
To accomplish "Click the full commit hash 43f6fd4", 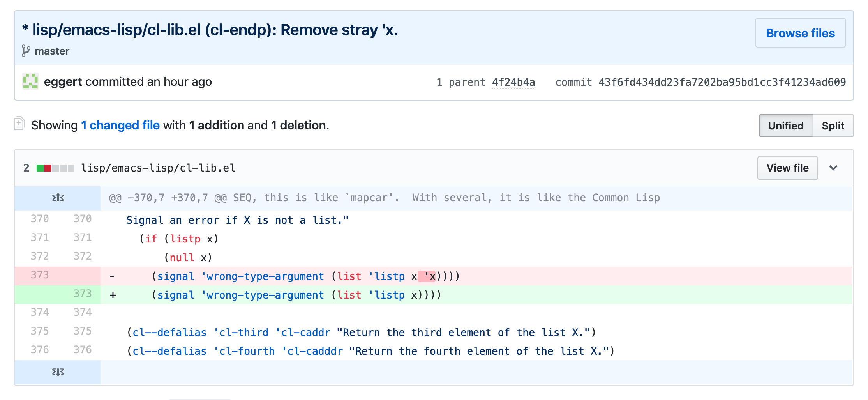I will (x=722, y=82).
